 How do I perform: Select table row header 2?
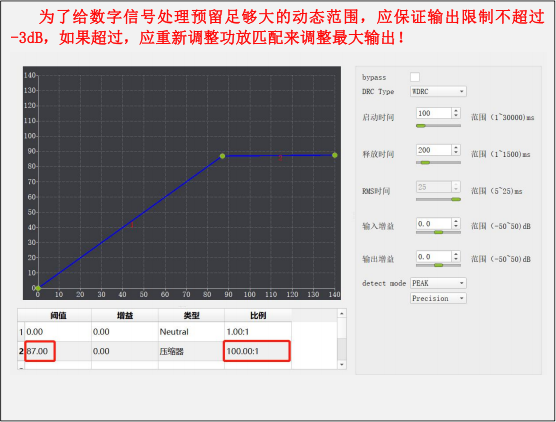(x=21, y=351)
